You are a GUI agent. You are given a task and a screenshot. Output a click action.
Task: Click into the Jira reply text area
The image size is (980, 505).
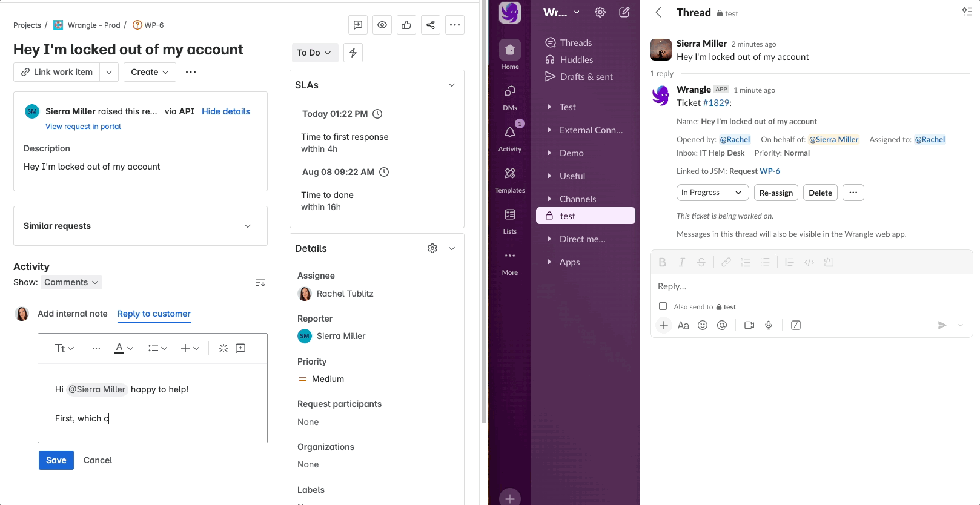[153, 403]
